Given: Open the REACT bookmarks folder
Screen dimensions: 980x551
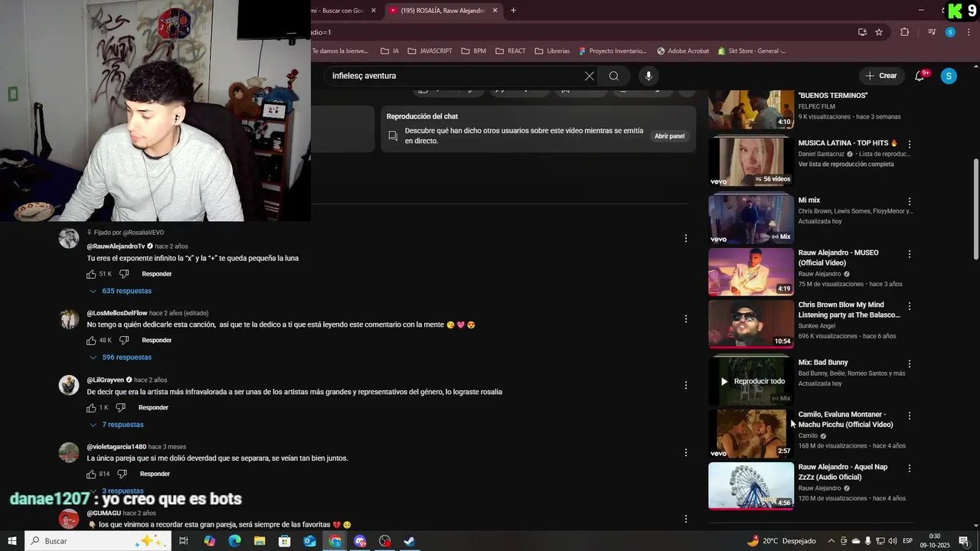Looking at the screenshot, I should 511,51.
